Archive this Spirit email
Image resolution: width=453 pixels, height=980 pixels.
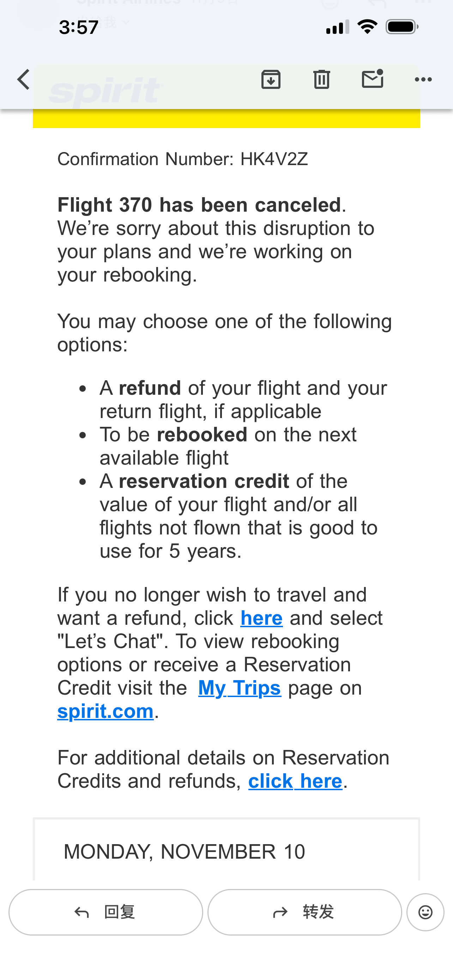tap(271, 79)
